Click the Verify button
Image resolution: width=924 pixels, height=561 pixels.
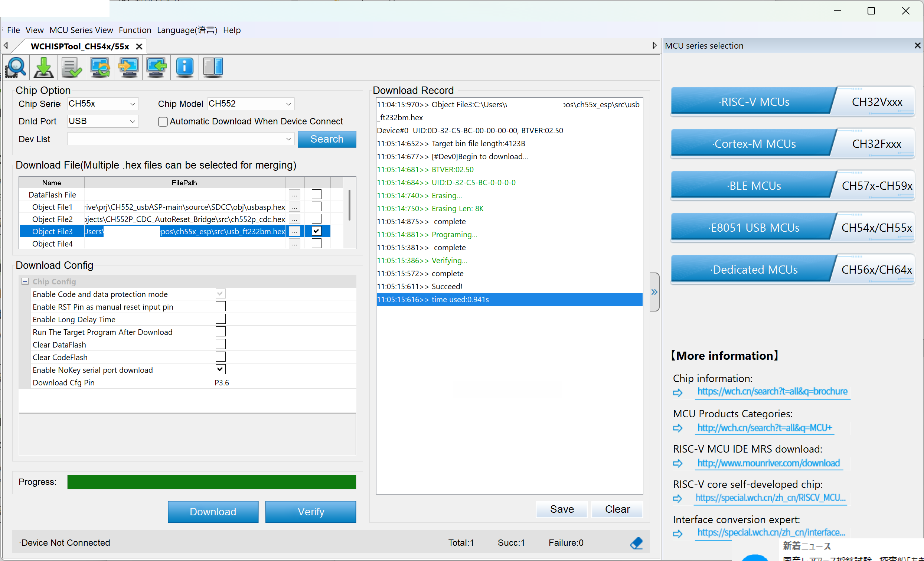310,512
